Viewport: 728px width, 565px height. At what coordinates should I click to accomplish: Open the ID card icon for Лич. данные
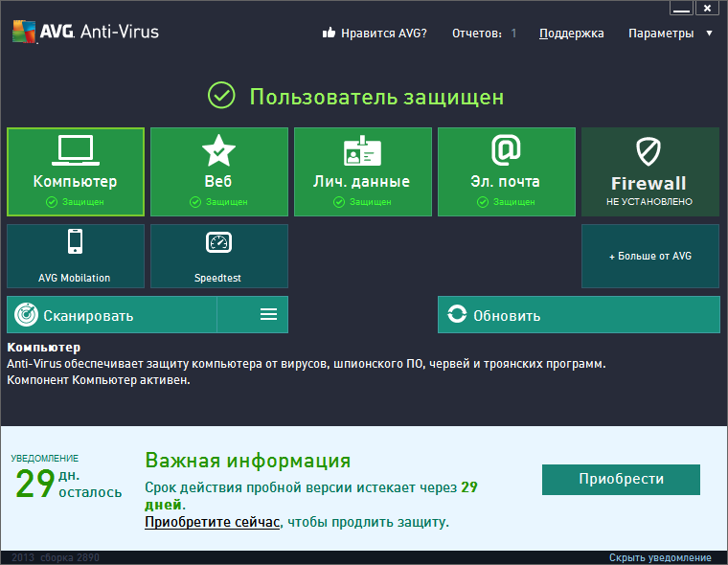click(x=362, y=151)
